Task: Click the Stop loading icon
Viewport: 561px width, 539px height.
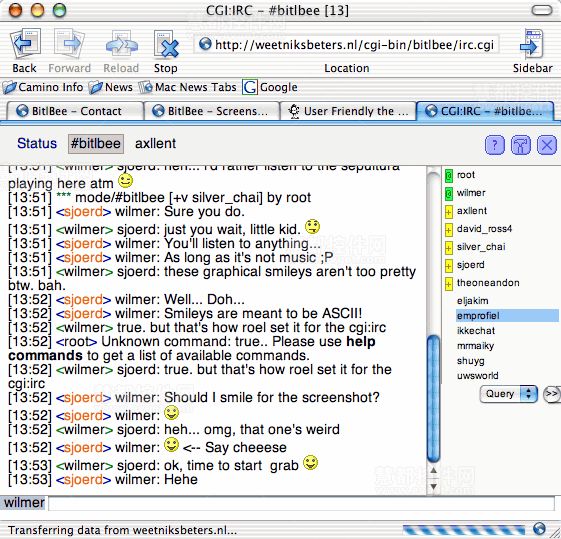Action: pos(166,44)
